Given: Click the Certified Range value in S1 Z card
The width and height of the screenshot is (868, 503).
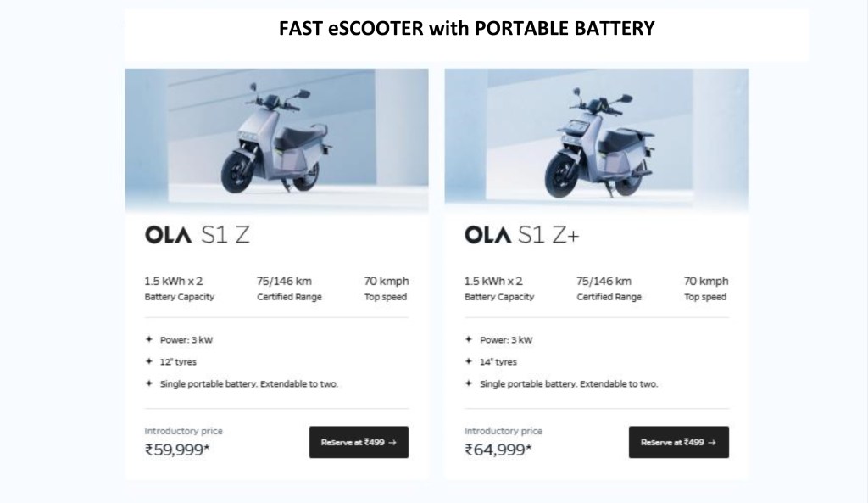Looking at the screenshot, I should click(289, 282).
